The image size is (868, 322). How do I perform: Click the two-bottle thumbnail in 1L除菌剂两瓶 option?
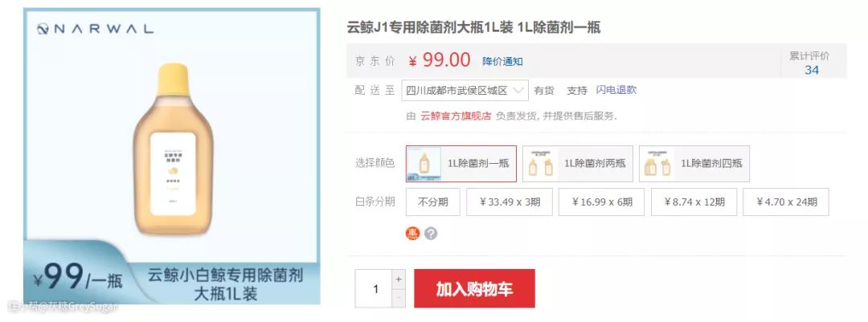[x=541, y=164]
